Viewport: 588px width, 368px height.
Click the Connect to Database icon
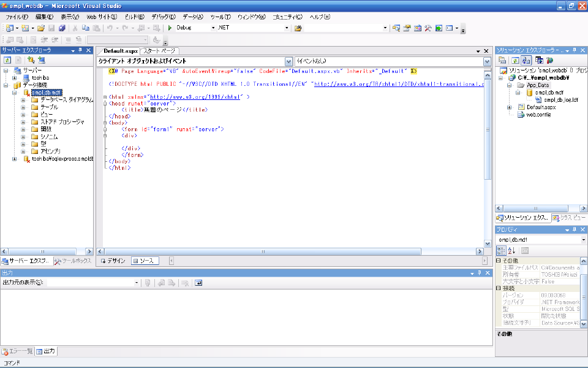click(31, 60)
